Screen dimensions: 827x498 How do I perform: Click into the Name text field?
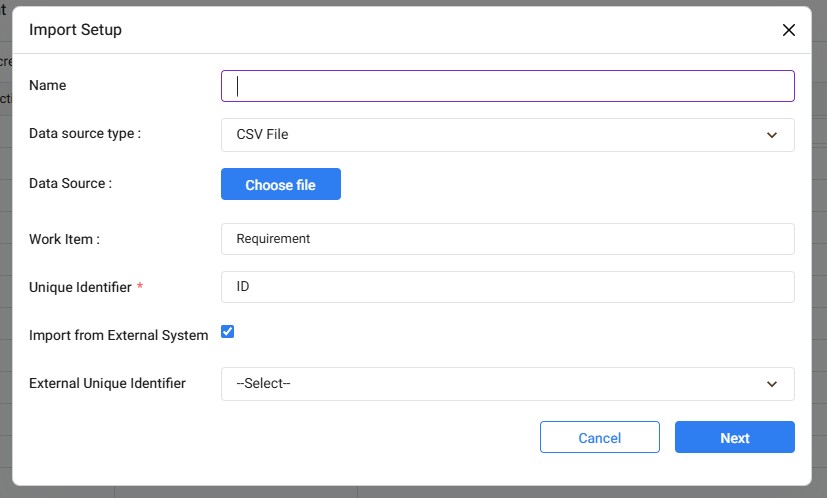pyautogui.click(x=507, y=86)
